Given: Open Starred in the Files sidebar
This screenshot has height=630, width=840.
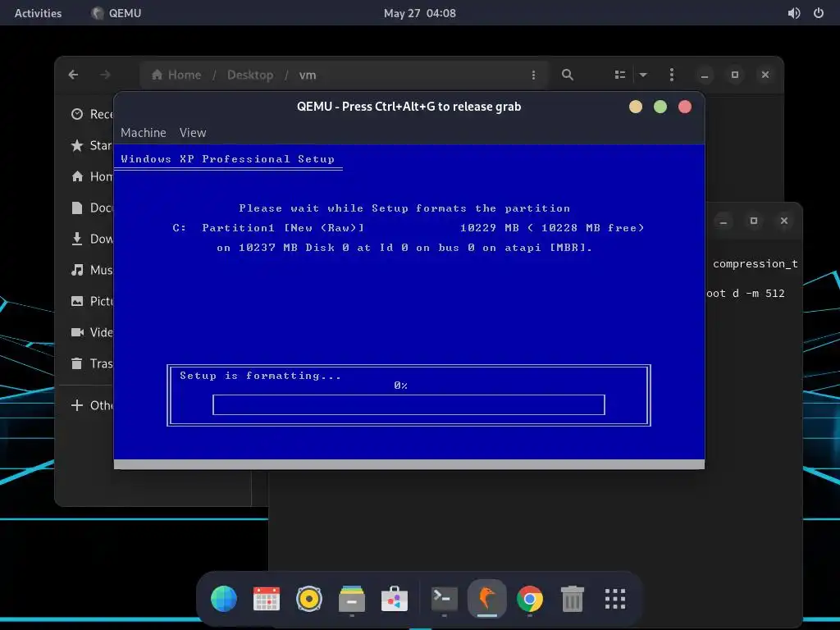Looking at the screenshot, I should 92,145.
